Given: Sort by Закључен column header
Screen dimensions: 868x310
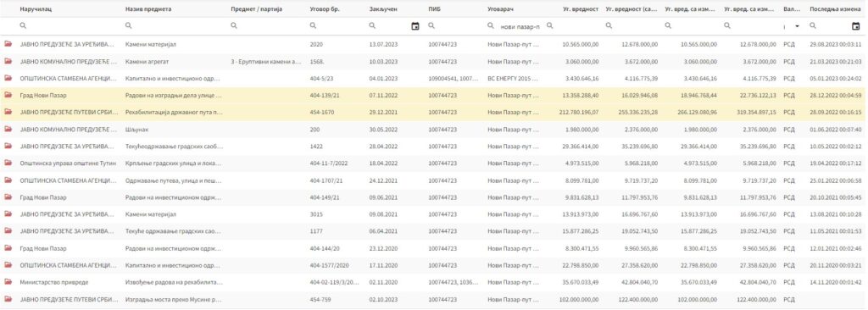Looking at the screenshot, I should 383,9.
